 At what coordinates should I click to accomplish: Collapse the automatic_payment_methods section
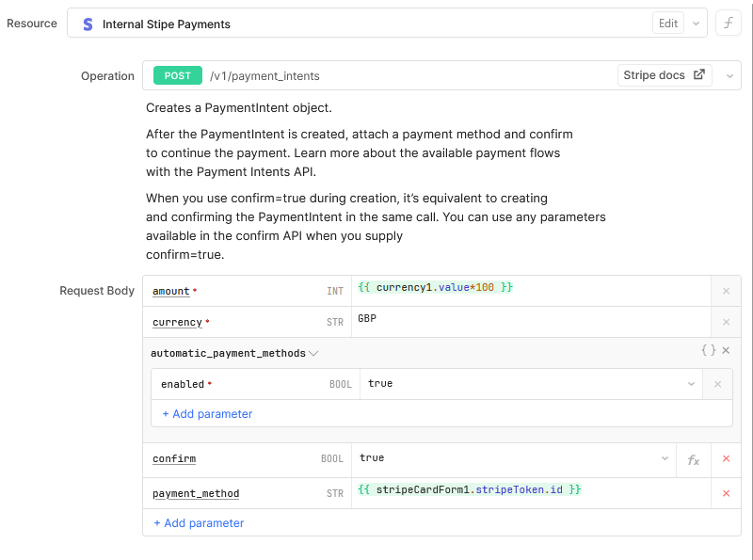click(x=313, y=354)
